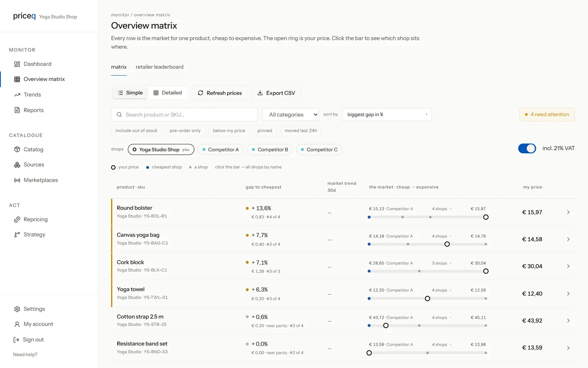Toggle the below my price filter
Image resolution: width=588 pixels, height=368 pixels.
(x=229, y=131)
